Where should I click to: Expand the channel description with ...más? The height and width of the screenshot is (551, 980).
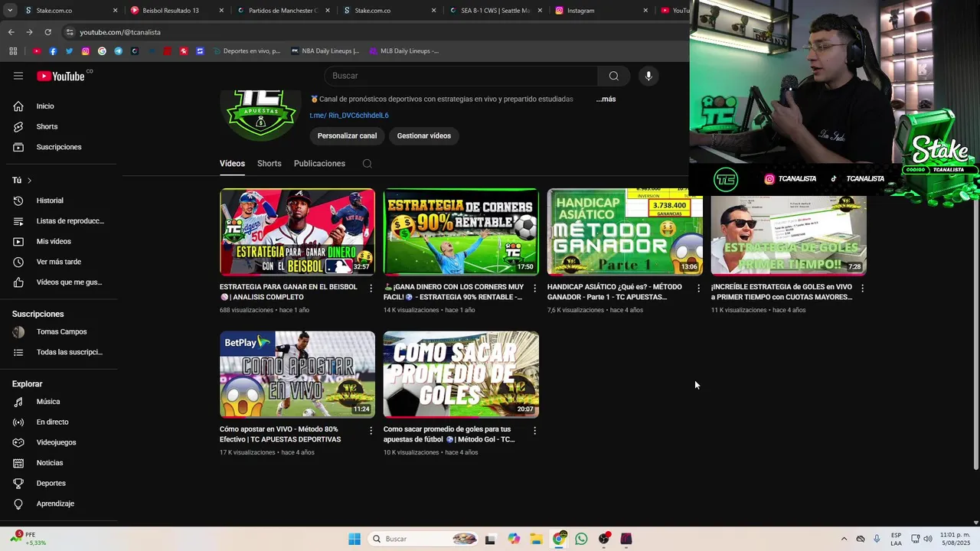[606, 99]
